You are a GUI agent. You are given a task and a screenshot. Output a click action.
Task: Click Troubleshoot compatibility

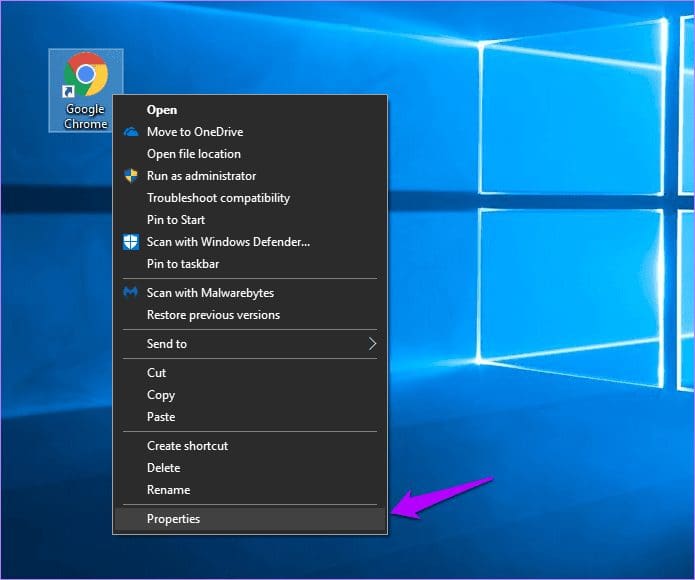(250, 198)
